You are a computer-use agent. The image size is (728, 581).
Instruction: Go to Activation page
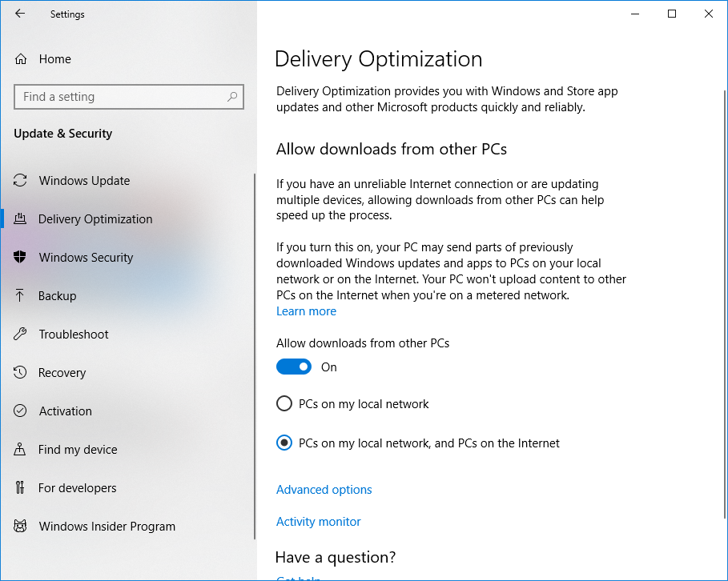(x=127, y=411)
